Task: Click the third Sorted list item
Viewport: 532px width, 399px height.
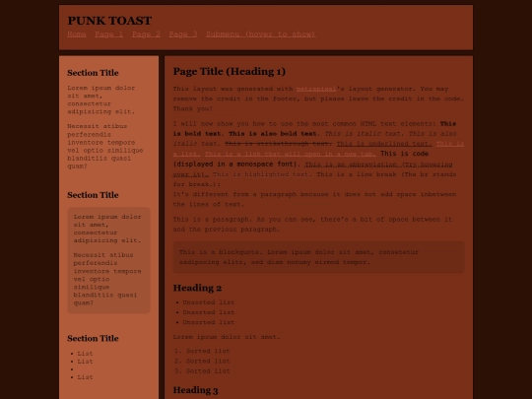Action: tap(208, 371)
